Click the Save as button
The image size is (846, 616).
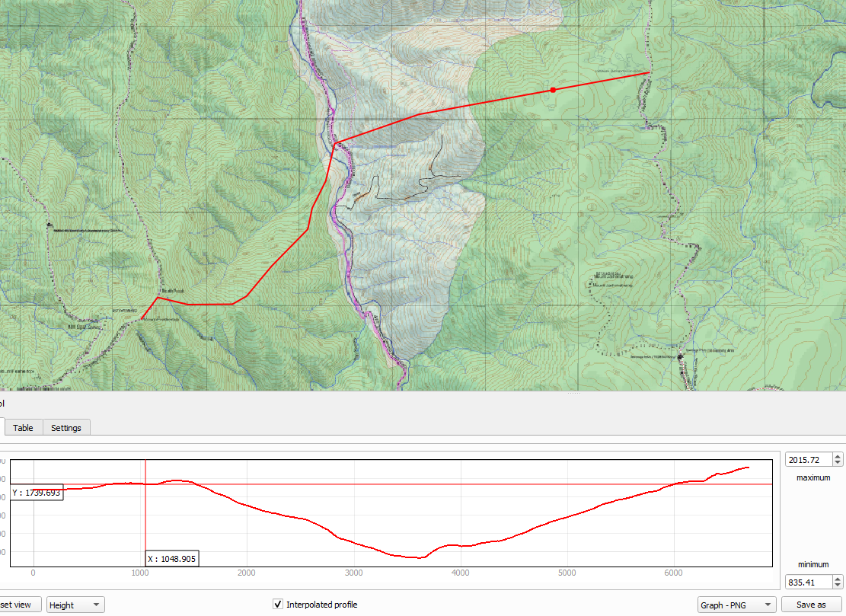[811, 605]
